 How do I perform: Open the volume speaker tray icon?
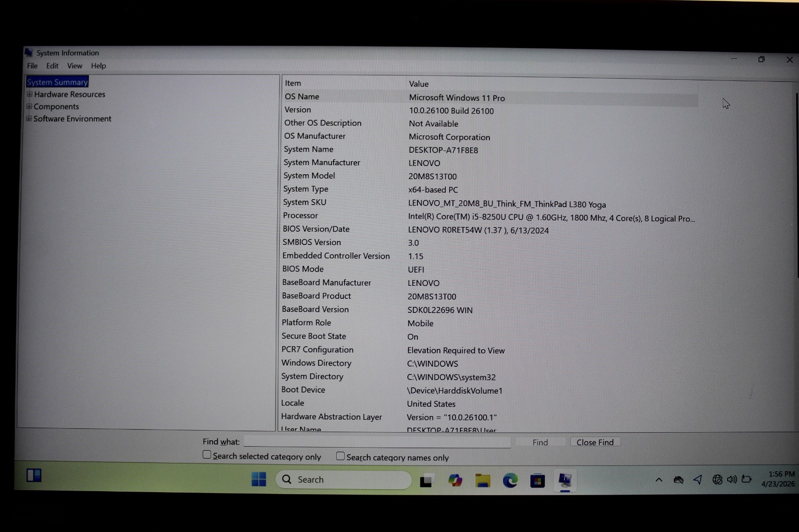732,480
